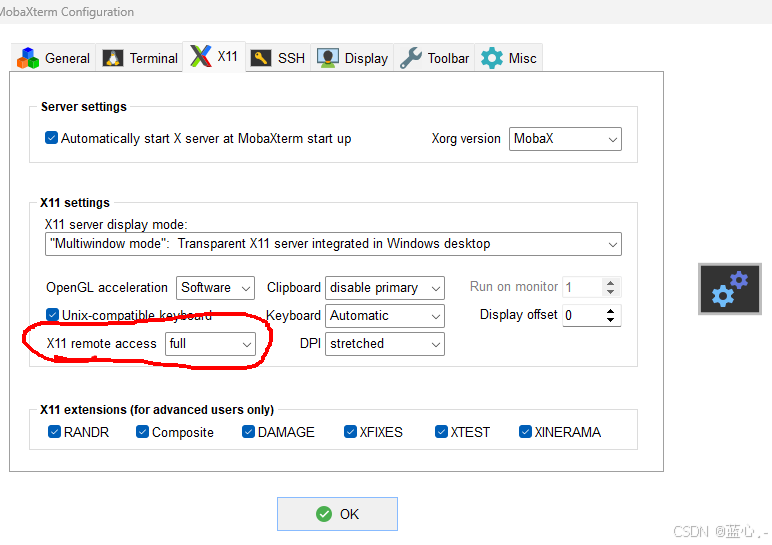Toggle automatically start X server checkbox

51,138
